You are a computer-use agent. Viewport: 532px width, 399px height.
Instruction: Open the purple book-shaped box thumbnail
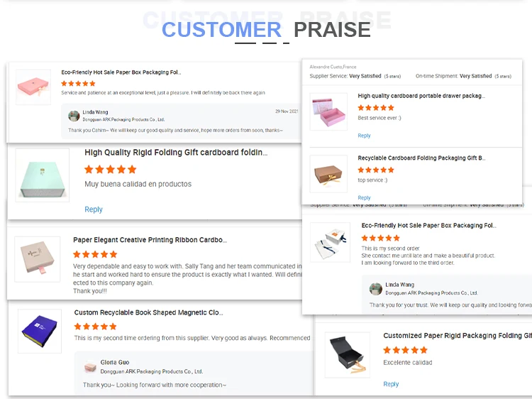point(40,331)
